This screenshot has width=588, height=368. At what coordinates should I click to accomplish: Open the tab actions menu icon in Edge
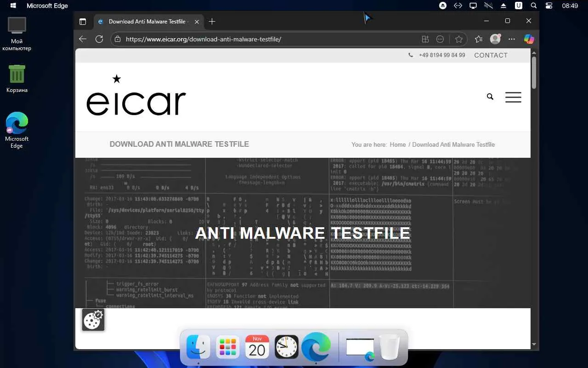(83, 22)
